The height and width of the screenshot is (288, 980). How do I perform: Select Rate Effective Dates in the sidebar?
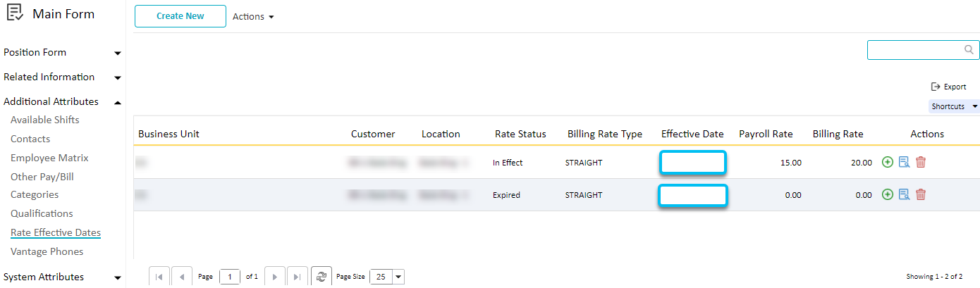coord(56,232)
